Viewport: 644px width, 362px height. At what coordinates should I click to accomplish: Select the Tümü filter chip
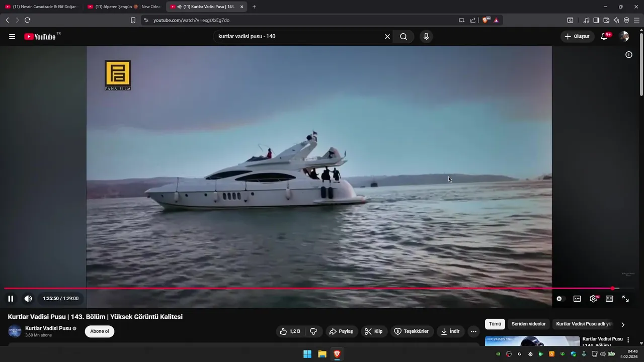coord(495,324)
